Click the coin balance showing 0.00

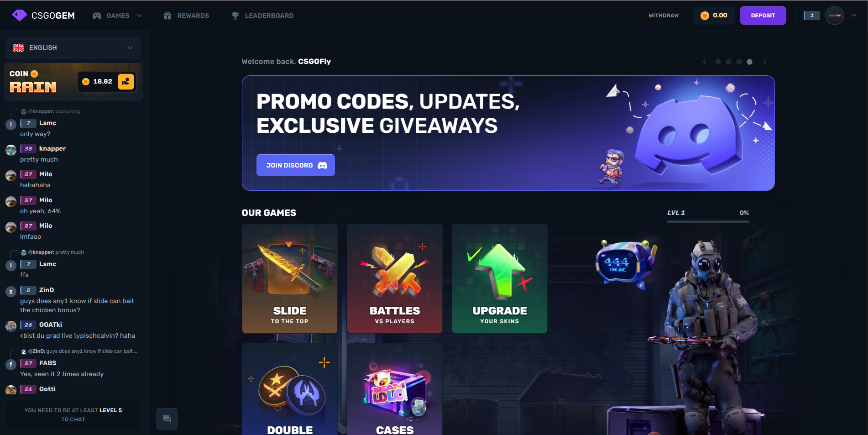[714, 16]
